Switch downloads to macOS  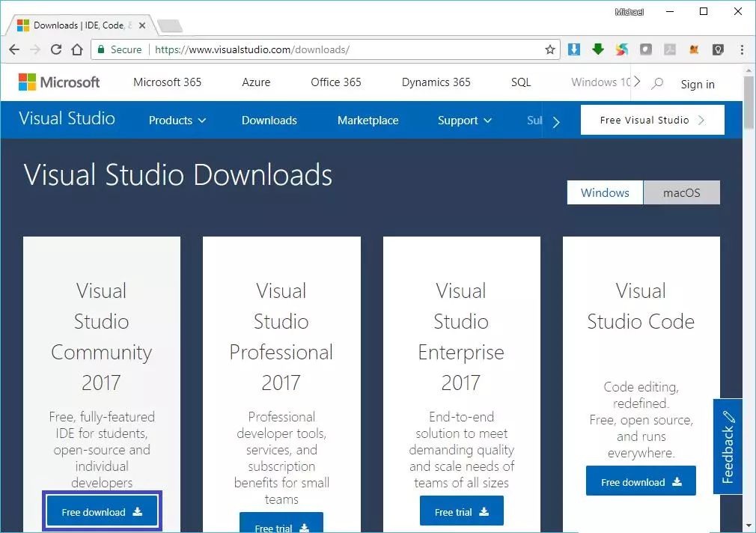pyautogui.click(x=682, y=192)
